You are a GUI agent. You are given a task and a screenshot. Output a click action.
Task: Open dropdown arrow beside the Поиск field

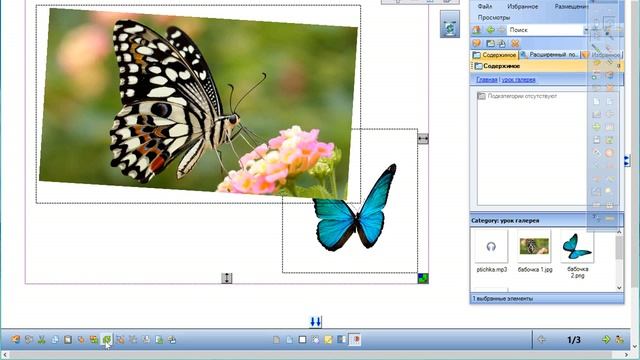587,30
